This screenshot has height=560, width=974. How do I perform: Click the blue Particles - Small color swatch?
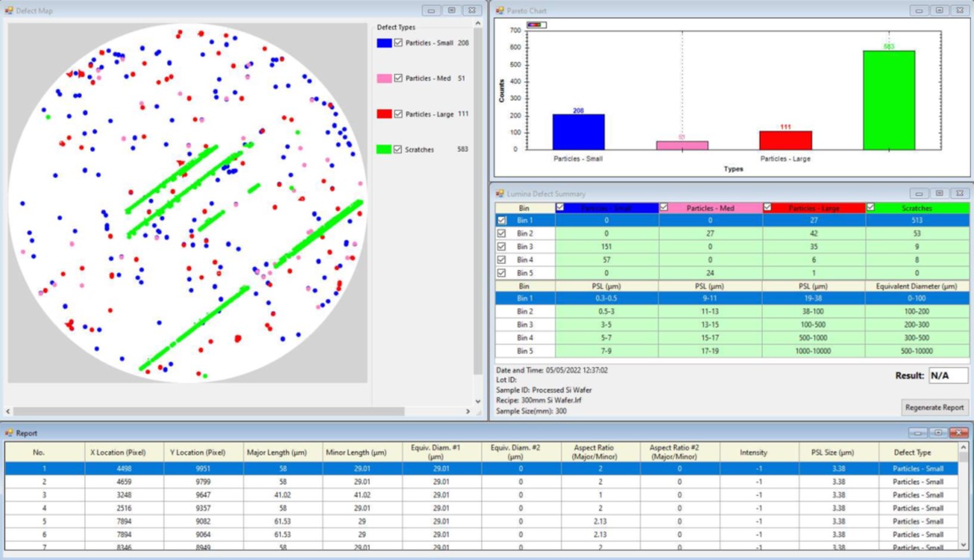point(384,43)
